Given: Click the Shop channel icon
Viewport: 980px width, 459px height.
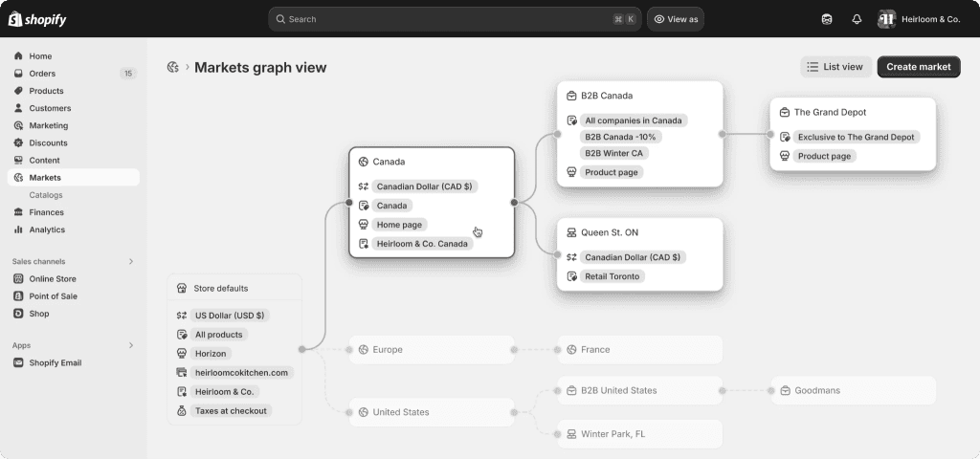Looking at the screenshot, I should 18,314.
